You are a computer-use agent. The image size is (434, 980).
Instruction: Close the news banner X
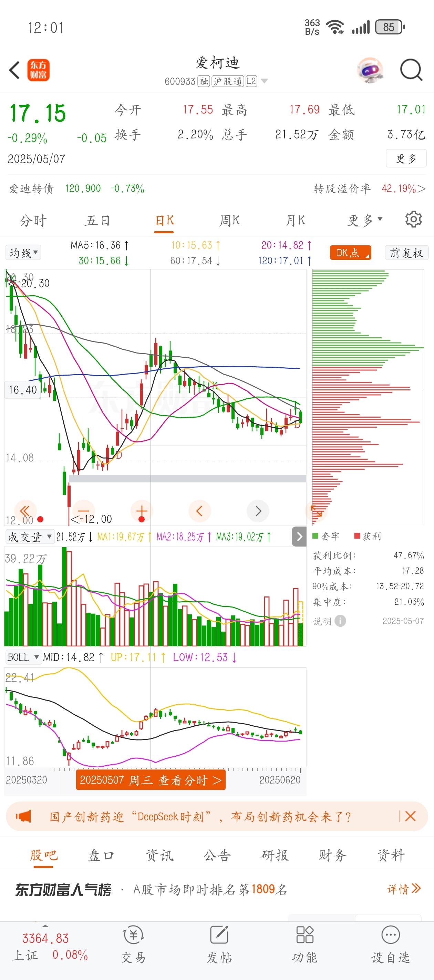[411, 816]
